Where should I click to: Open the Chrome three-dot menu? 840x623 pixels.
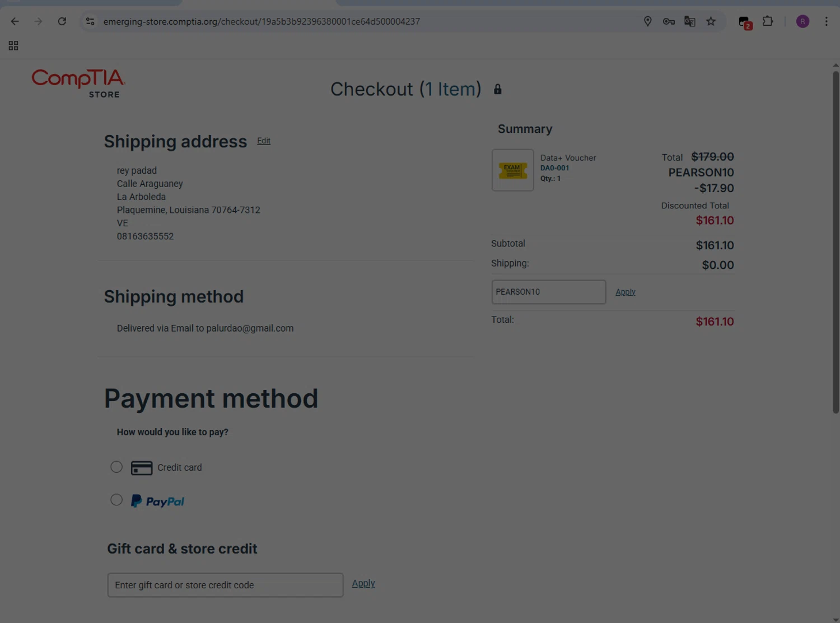click(826, 21)
